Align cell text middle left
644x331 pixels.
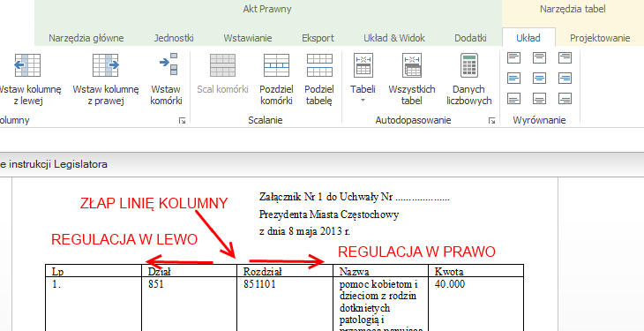pos(513,79)
